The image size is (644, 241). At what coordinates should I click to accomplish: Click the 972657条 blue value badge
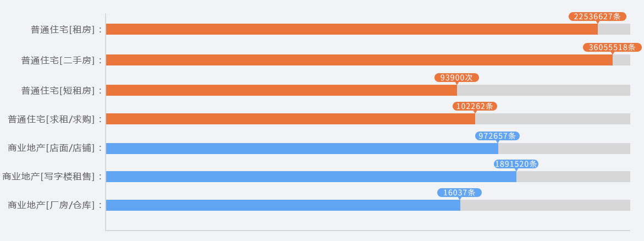click(x=497, y=136)
